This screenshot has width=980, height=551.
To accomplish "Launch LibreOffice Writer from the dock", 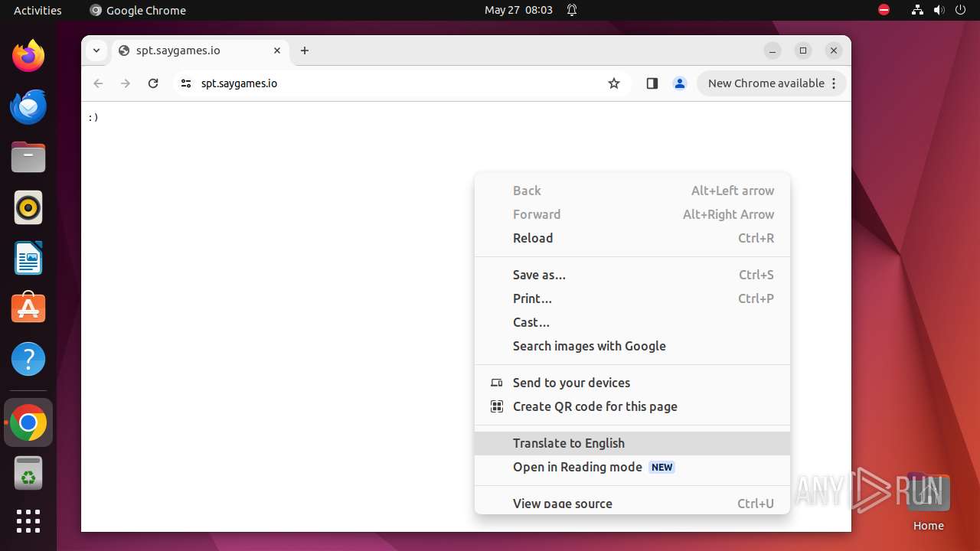I will tap(28, 259).
